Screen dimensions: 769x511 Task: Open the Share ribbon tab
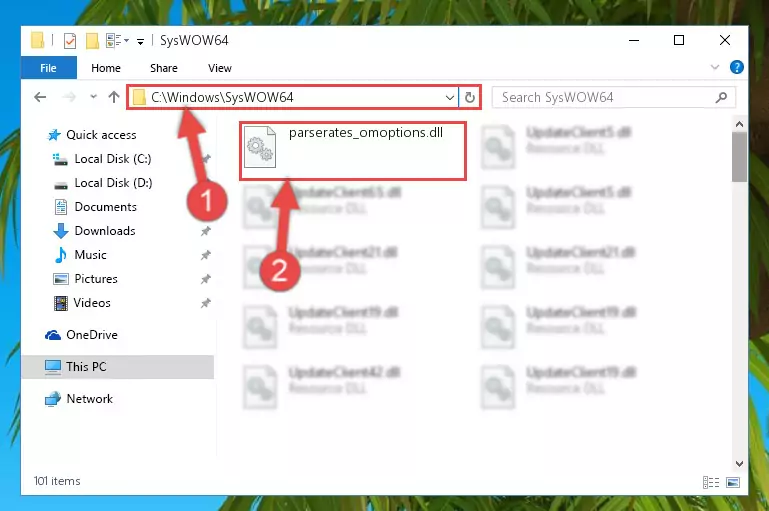(164, 68)
